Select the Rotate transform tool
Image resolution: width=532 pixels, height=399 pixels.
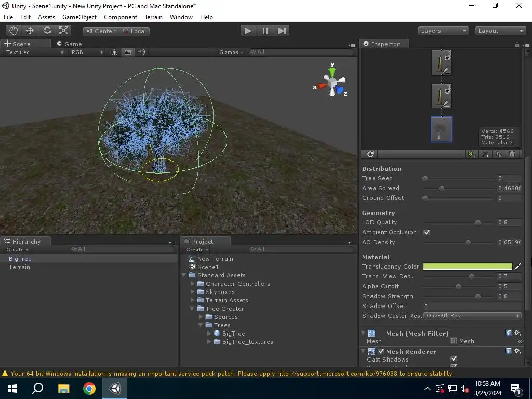(x=47, y=31)
